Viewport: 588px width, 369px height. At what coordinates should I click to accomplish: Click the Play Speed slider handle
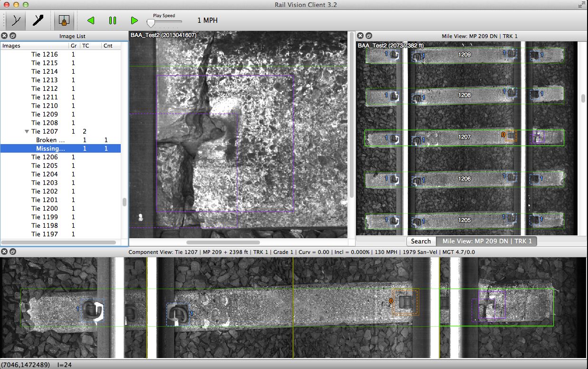coord(151,22)
